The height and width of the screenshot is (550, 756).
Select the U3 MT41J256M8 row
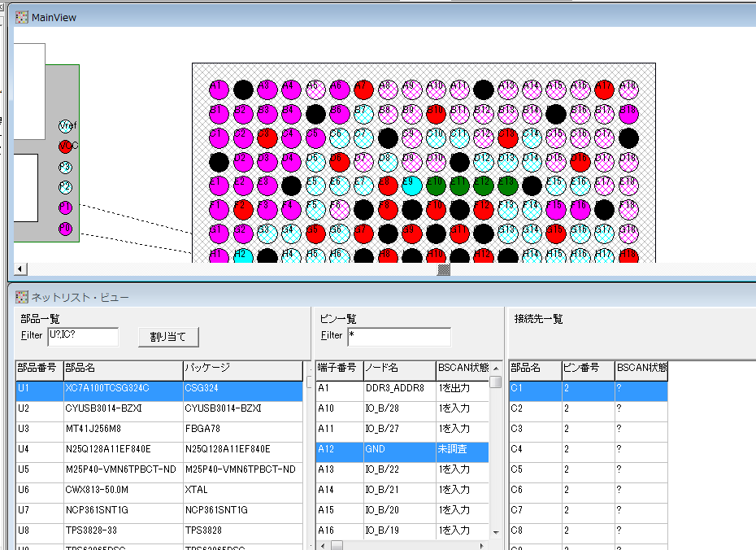point(159,429)
